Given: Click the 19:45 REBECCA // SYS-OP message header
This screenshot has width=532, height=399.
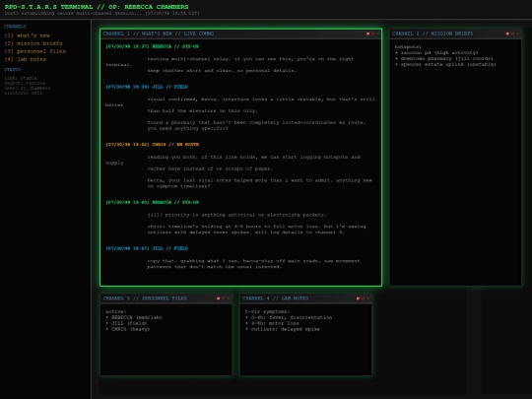Looking at the screenshot, I should (x=153, y=203).
